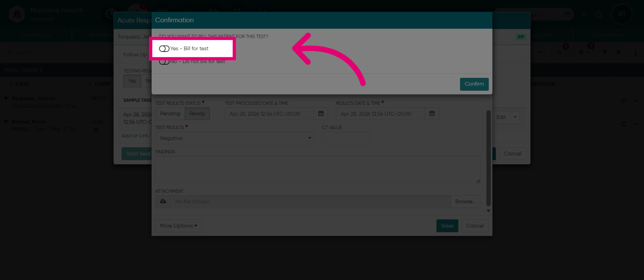This screenshot has width=644, height=280.
Task: Open the list view dropdown with badge 2
Action: click(x=583, y=52)
